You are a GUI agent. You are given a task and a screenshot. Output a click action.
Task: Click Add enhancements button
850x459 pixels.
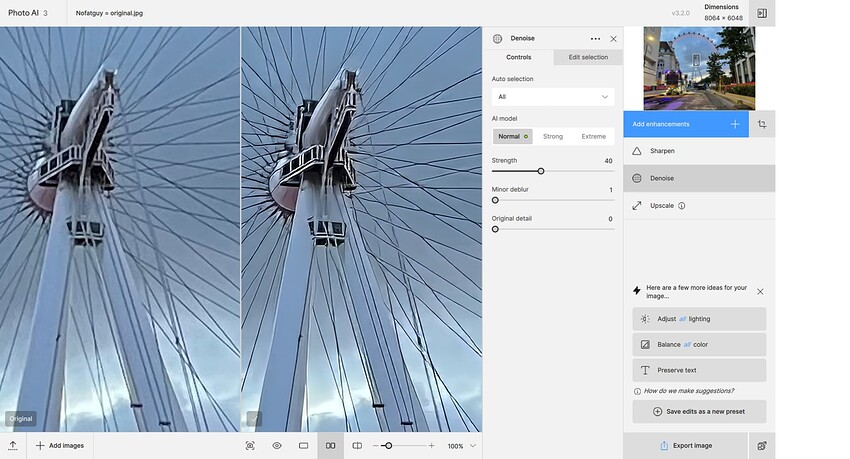pyautogui.click(x=686, y=124)
